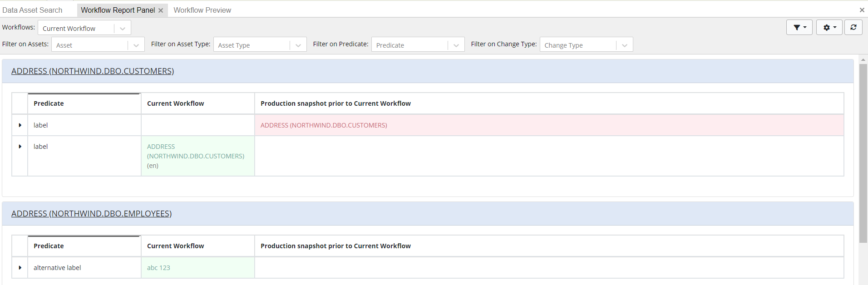Open ADDRESS (NORTHWIND.DBO.EMPLOYEES) link
Image resolution: width=868 pixels, height=285 pixels.
[x=91, y=214]
